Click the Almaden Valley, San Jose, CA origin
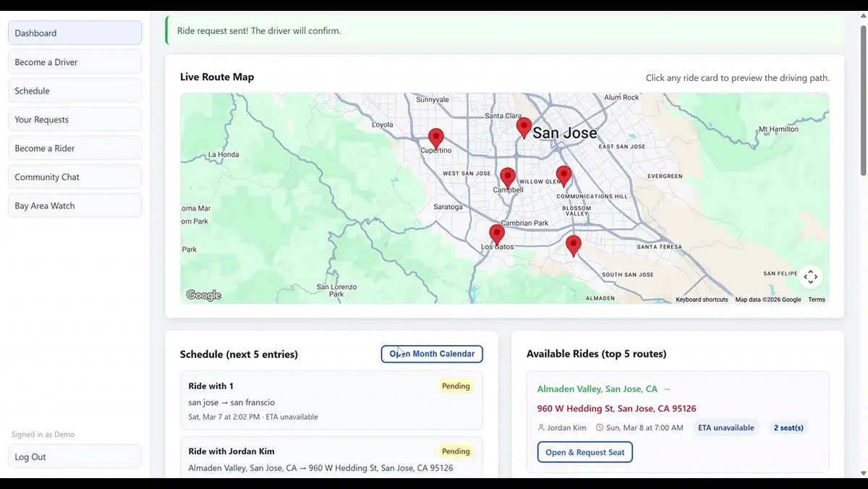 [597, 388]
